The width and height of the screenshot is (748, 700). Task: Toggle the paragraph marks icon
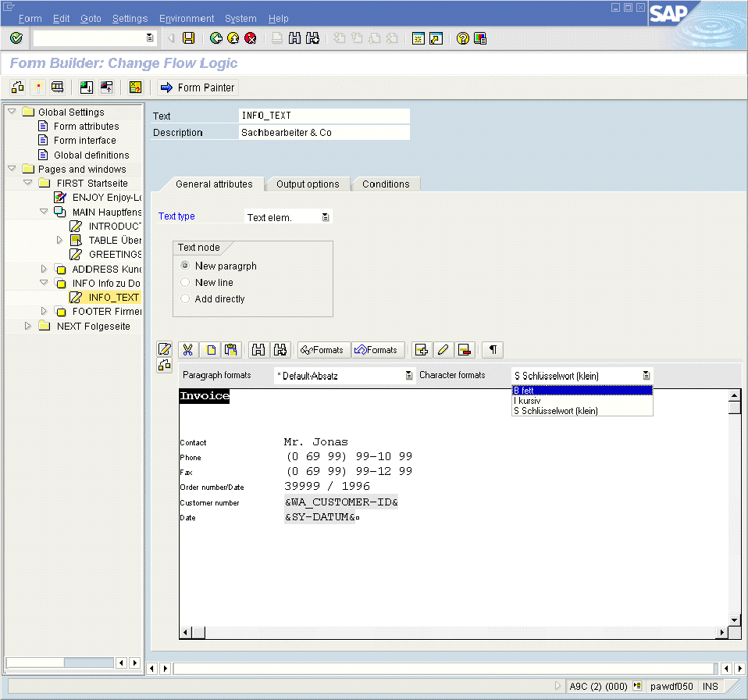[493, 350]
